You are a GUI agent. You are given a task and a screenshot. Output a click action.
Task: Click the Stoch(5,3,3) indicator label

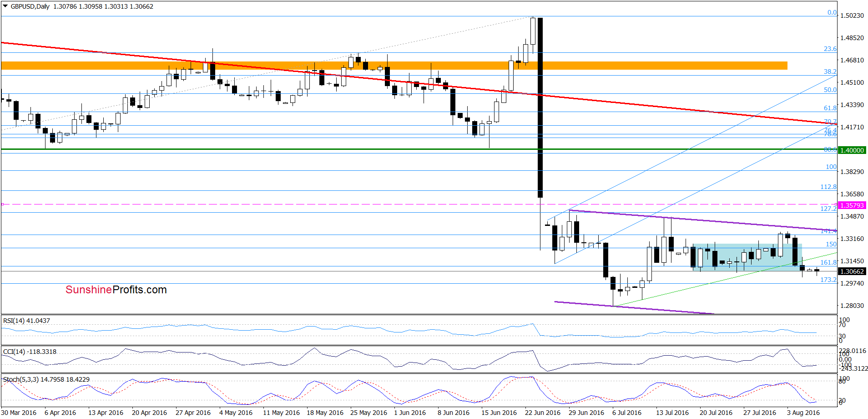[x=46, y=379]
